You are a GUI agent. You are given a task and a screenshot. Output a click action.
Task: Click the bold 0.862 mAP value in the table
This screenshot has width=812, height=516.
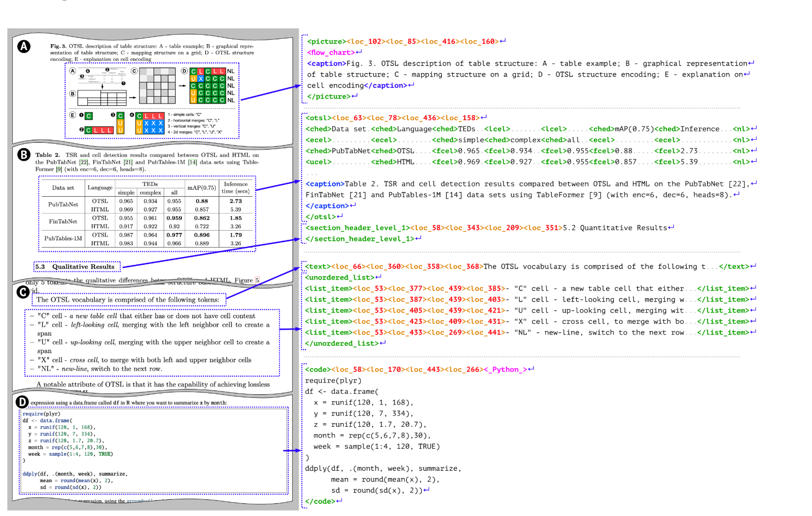coord(202,218)
